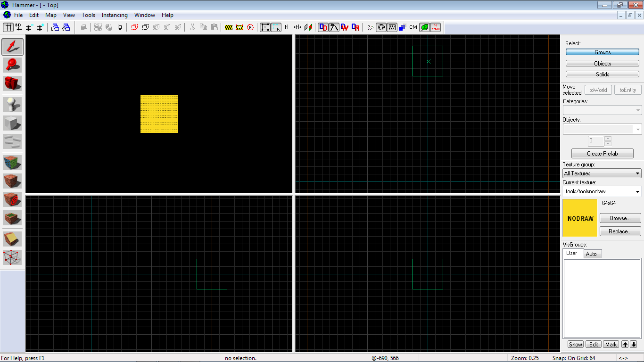The height and width of the screenshot is (362, 644).
Task: Select the Toggle Texture Application tool
Action: coord(12,163)
